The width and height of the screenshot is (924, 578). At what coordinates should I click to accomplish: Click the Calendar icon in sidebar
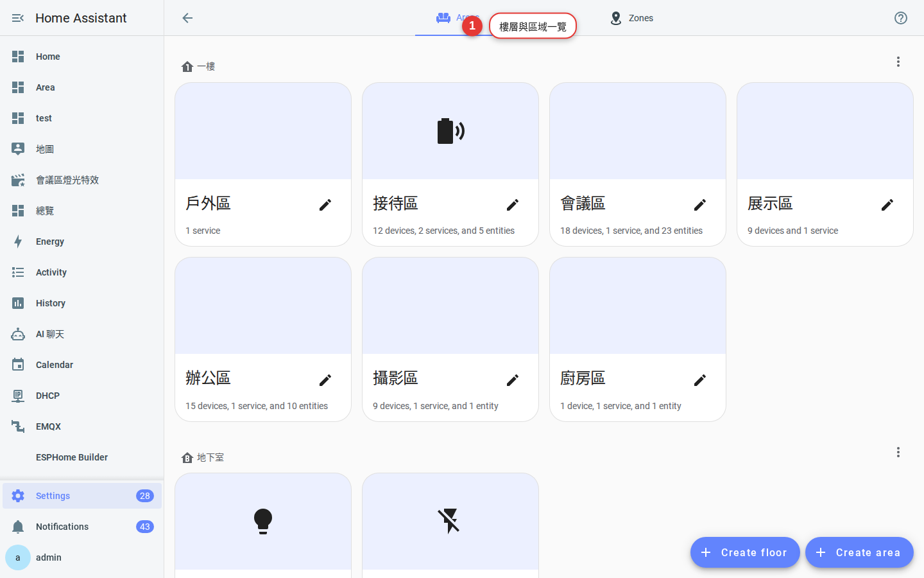coord(18,365)
